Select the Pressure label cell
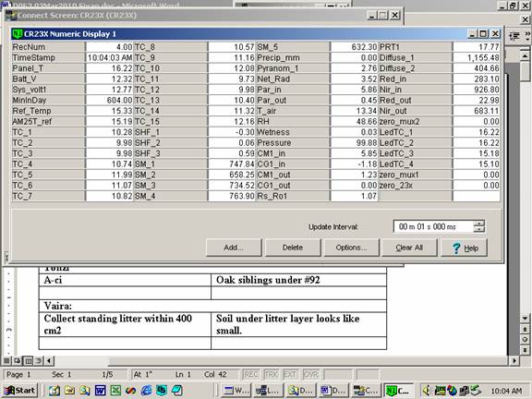This screenshot has width=532, height=399. (293, 142)
